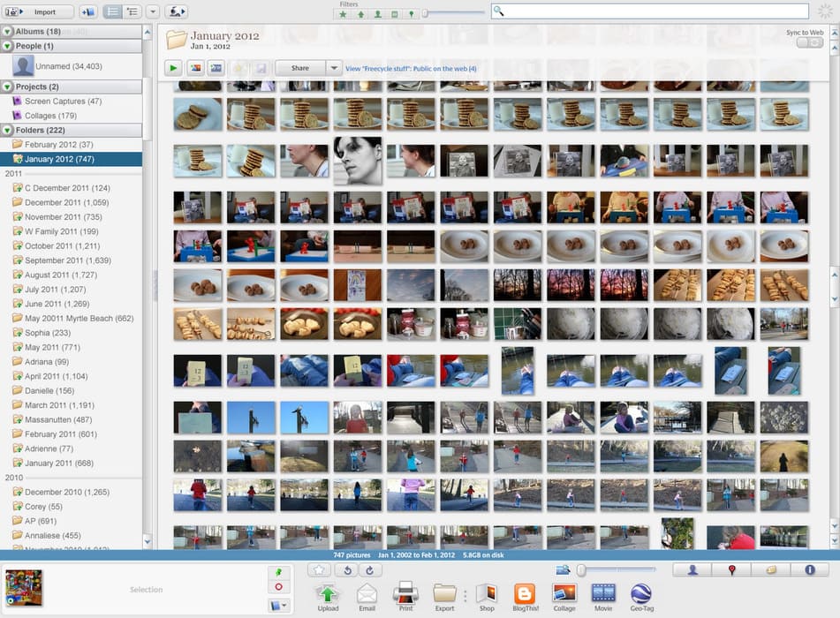Viewport: 840px width, 618px height.
Task: Click the Import button
Action: (x=38, y=11)
